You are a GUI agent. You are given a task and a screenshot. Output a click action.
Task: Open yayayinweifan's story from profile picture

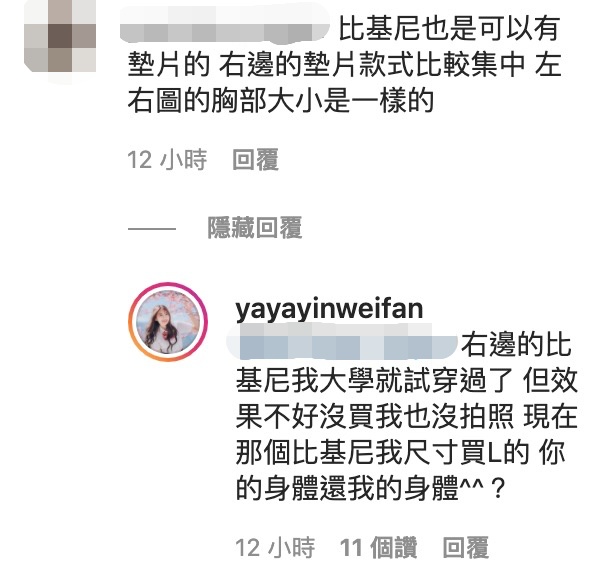pos(168,322)
